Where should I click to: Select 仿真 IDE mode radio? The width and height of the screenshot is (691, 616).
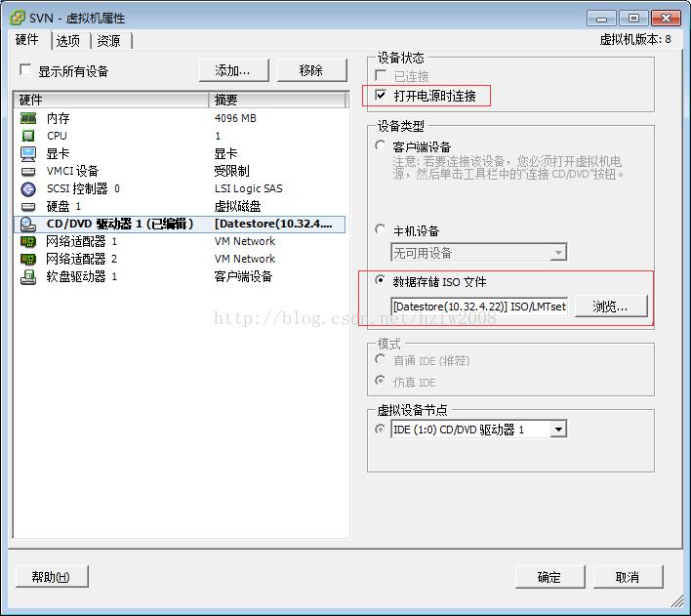(380, 380)
